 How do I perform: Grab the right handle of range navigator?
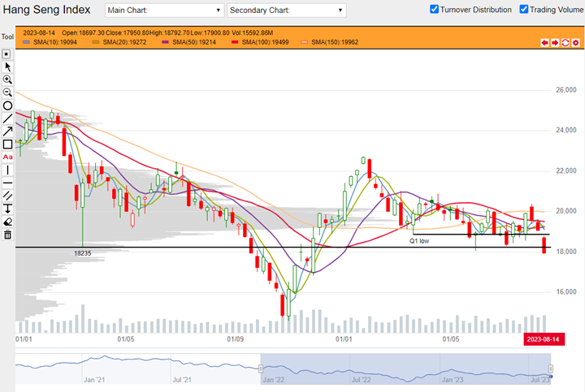(550, 369)
